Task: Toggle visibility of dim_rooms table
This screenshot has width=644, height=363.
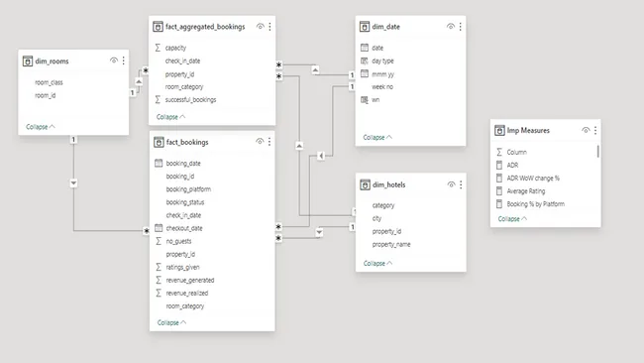Action: tap(114, 60)
